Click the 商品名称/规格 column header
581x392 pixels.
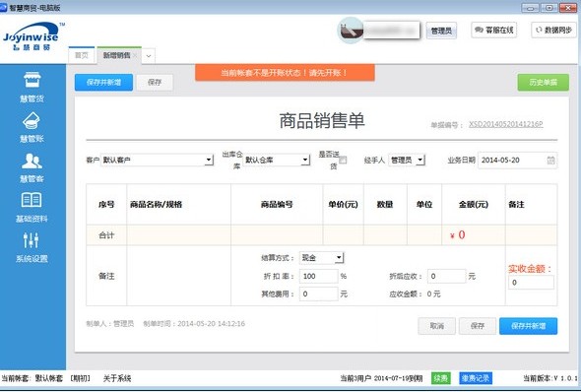tap(178, 205)
